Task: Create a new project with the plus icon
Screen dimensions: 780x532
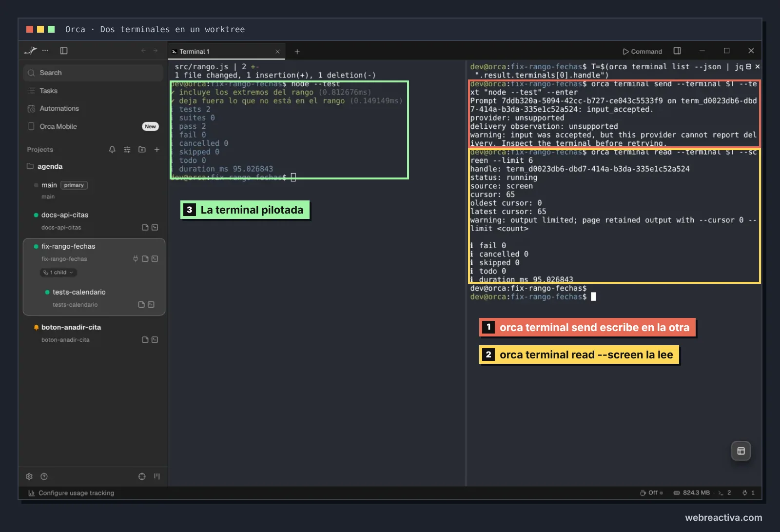Action: click(157, 150)
